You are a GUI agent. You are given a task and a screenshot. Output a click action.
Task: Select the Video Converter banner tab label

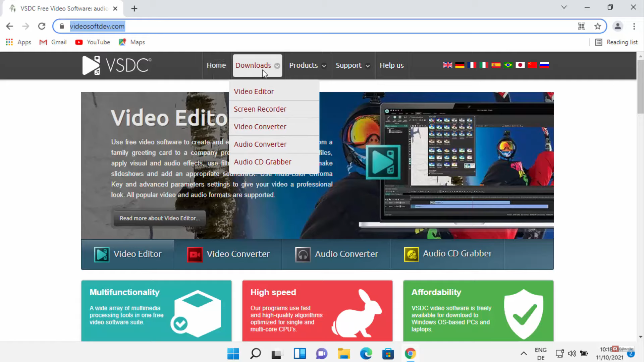point(238,254)
